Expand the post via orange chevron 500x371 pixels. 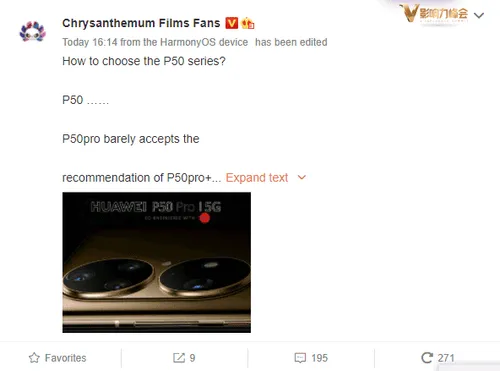coord(302,178)
